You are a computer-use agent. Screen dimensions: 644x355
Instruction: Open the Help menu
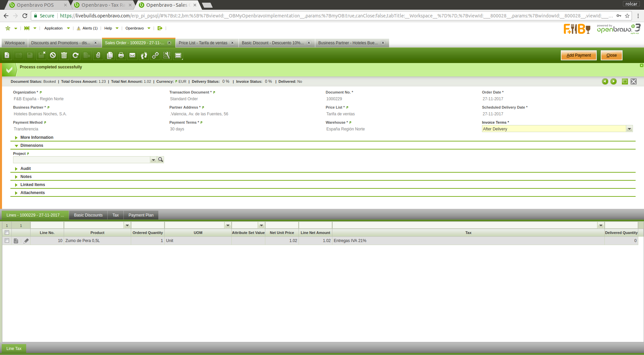[x=111, y=28]
